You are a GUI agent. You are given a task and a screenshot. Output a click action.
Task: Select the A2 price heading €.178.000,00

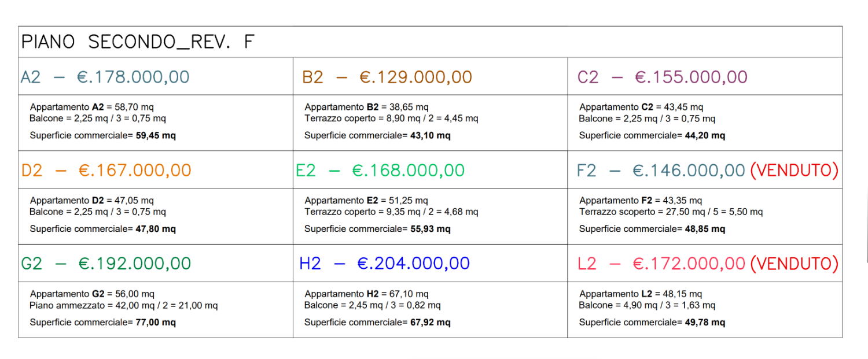105,77
